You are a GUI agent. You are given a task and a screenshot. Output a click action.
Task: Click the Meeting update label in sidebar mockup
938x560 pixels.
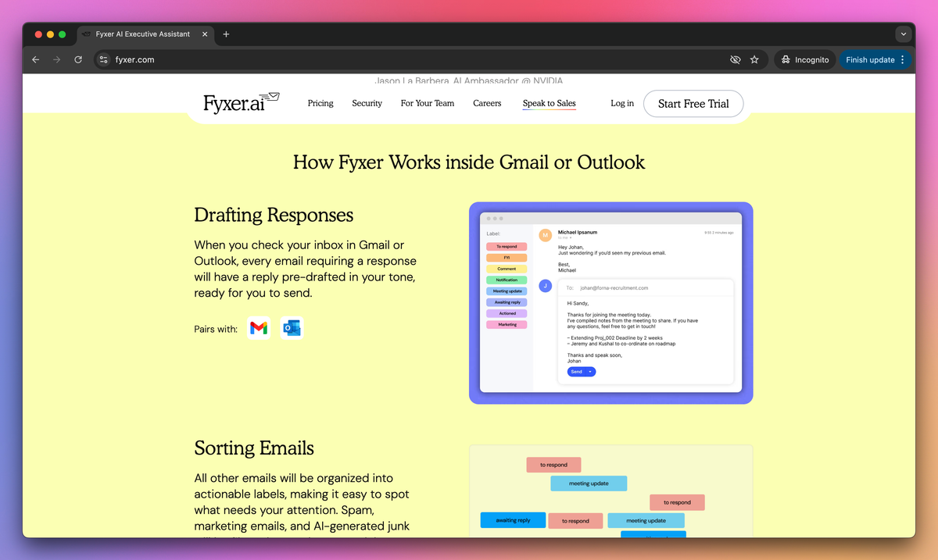(x=507, y=291)
